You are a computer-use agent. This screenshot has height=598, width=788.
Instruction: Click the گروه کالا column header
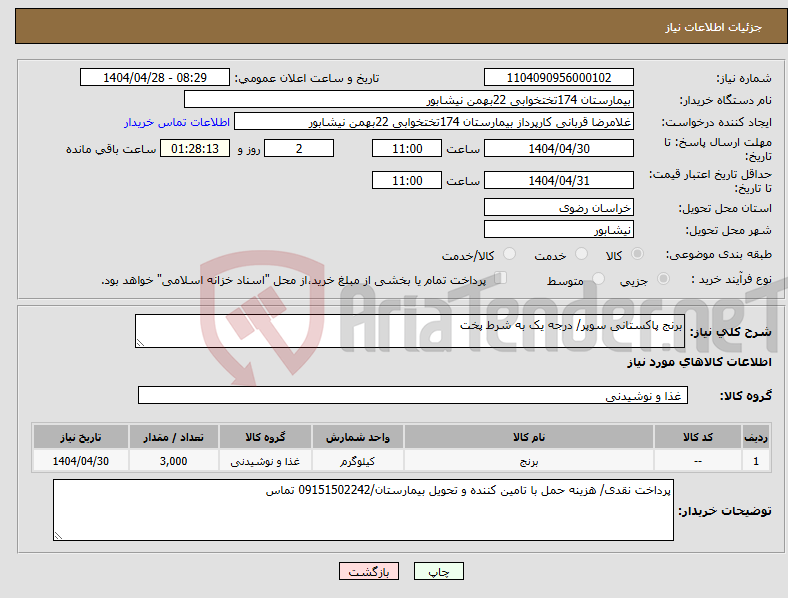coord(265,437)
